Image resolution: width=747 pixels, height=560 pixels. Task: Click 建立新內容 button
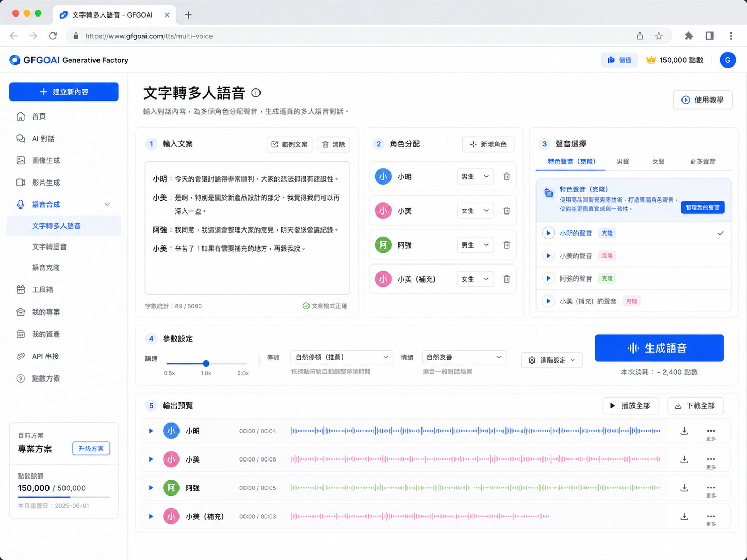64,92
